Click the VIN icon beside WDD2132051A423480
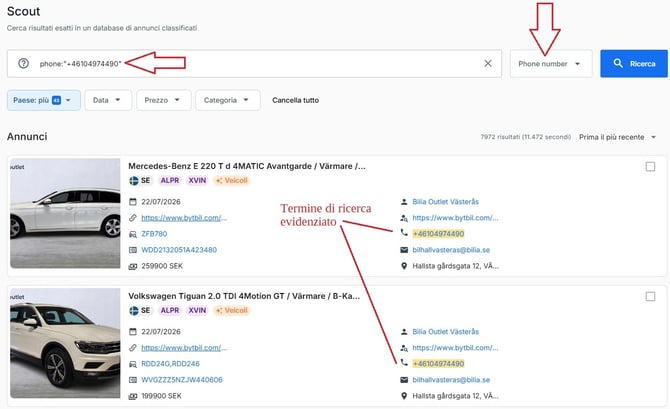670x409 pixels. tap(133, 250)
